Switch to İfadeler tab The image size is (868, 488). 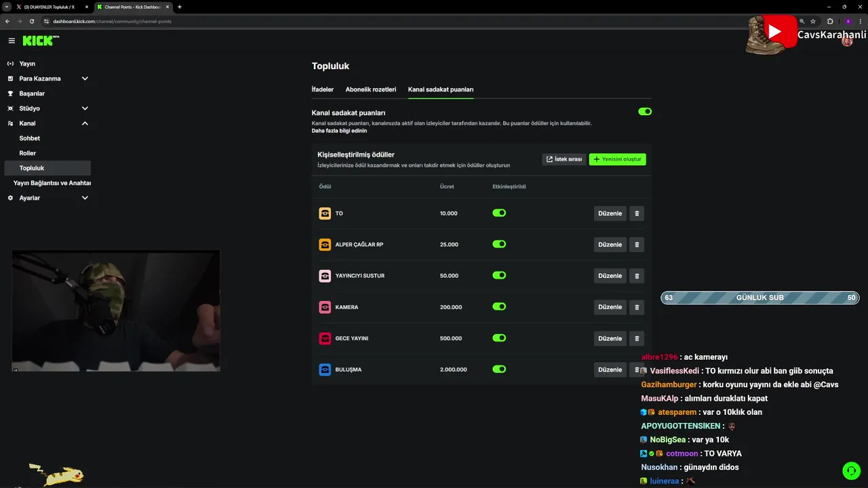[x=322, y=89]
